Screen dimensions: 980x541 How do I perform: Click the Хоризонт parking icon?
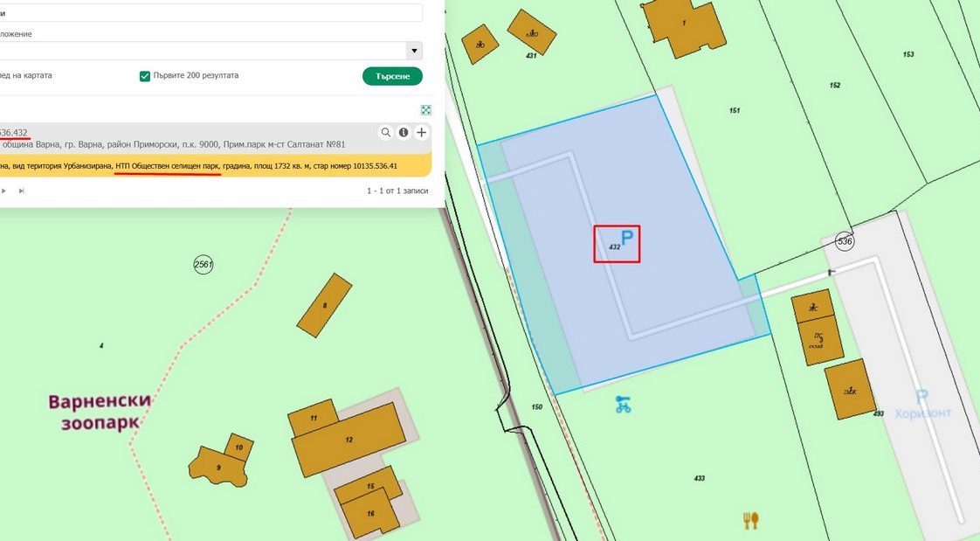(x=921, y=397)
